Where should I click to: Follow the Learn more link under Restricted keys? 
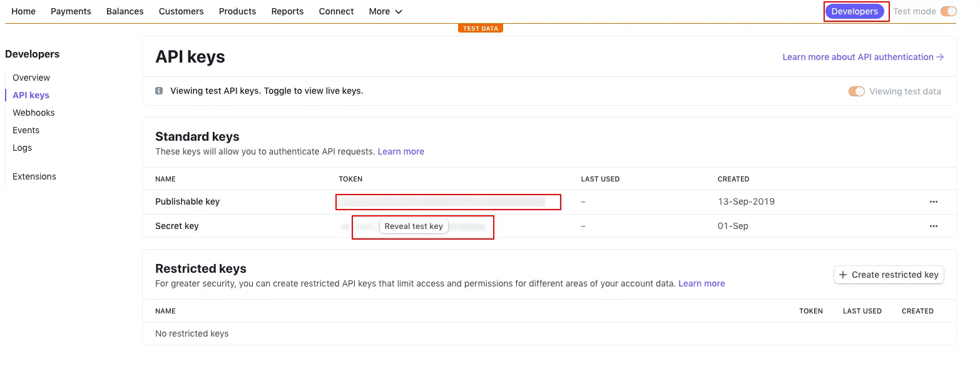702,283
